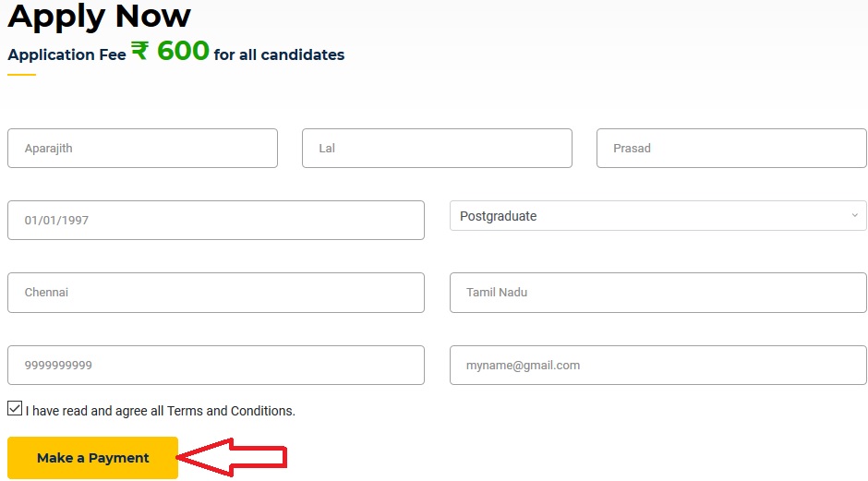This screenshot has width=868, height=481.
Task: Click the green 600 fee amount
Action: point(183,51)
